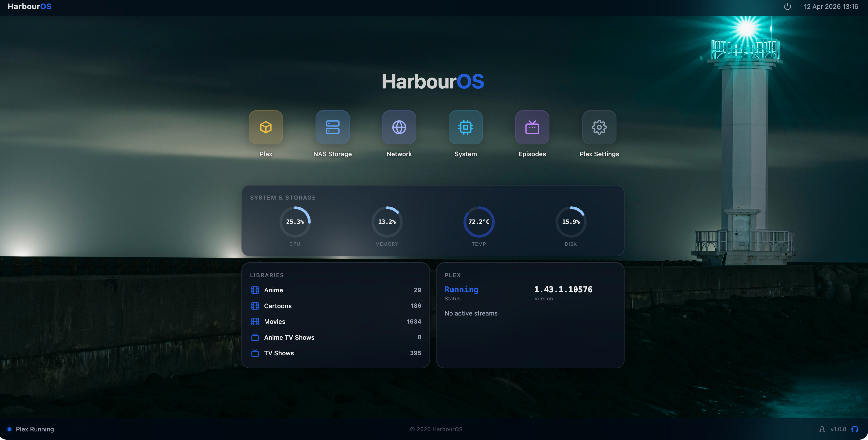Click the Disk 15.9% gauge
This screenshot has height=440, width=868.
coord(571,222)
